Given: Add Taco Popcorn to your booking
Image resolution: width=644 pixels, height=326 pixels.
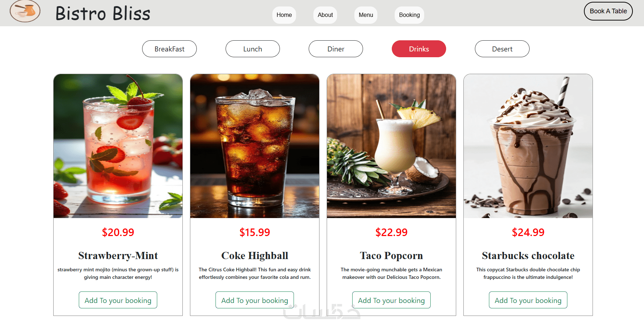Looking at the screenshot, I should 391,300.
